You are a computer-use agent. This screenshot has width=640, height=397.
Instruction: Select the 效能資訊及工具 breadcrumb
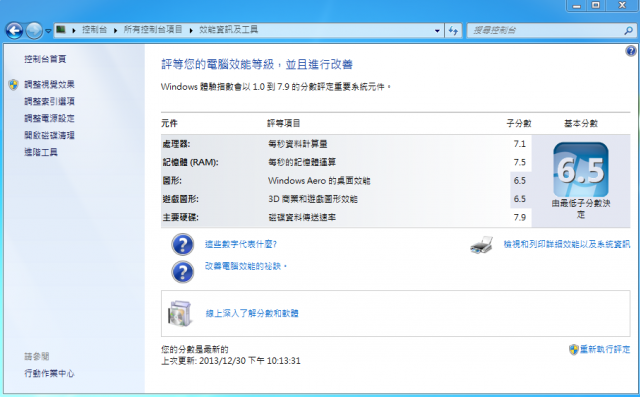[229, 29]
